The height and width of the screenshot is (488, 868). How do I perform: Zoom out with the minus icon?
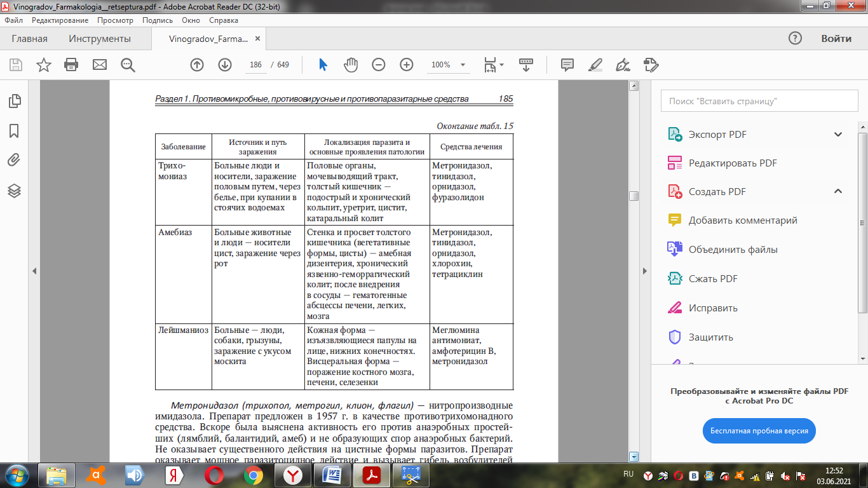[379, 65]
